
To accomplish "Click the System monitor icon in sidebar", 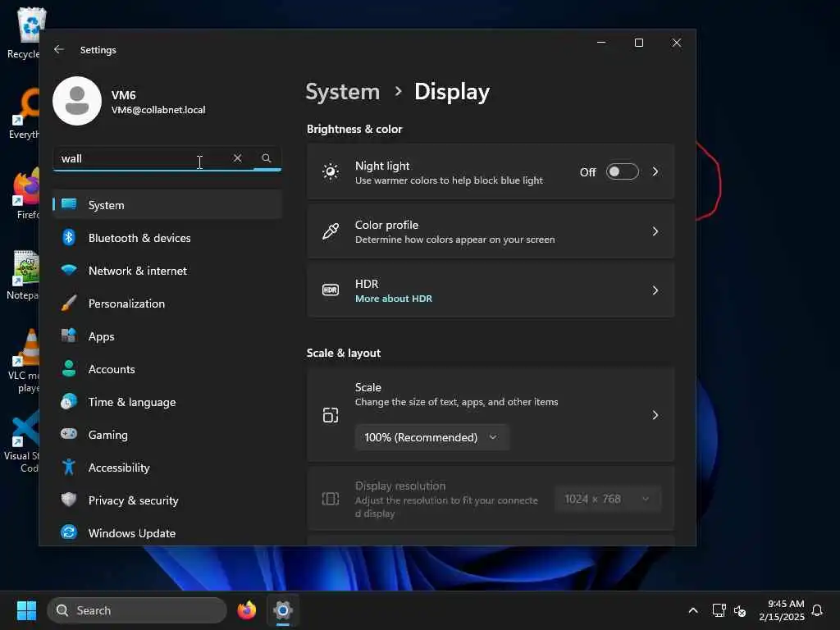I will click(x=69, y=204).
